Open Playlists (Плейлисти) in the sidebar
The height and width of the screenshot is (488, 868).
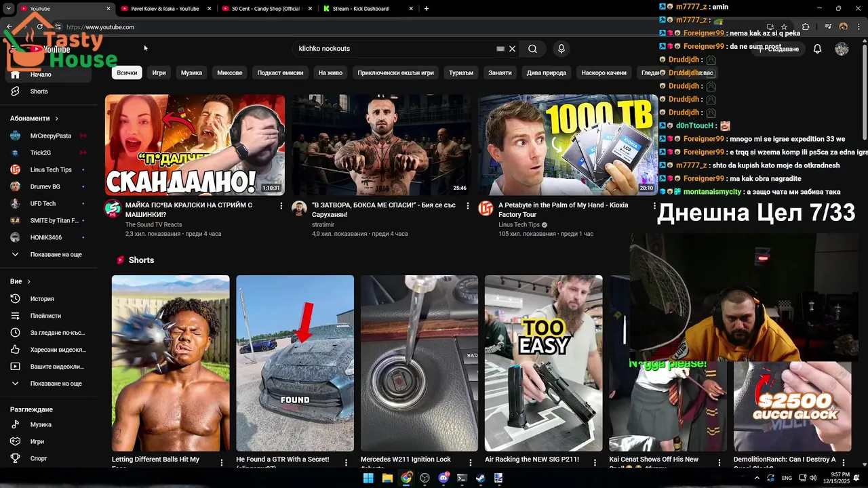pos(45,316)
